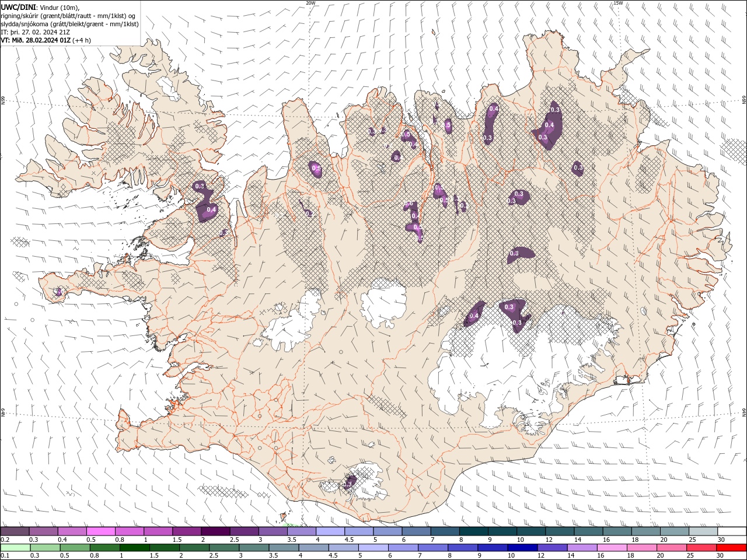Pick the darkest purple swatch at 2 in upper legend
The height and width of the screenshot is (560, 747).
(215, 531)
